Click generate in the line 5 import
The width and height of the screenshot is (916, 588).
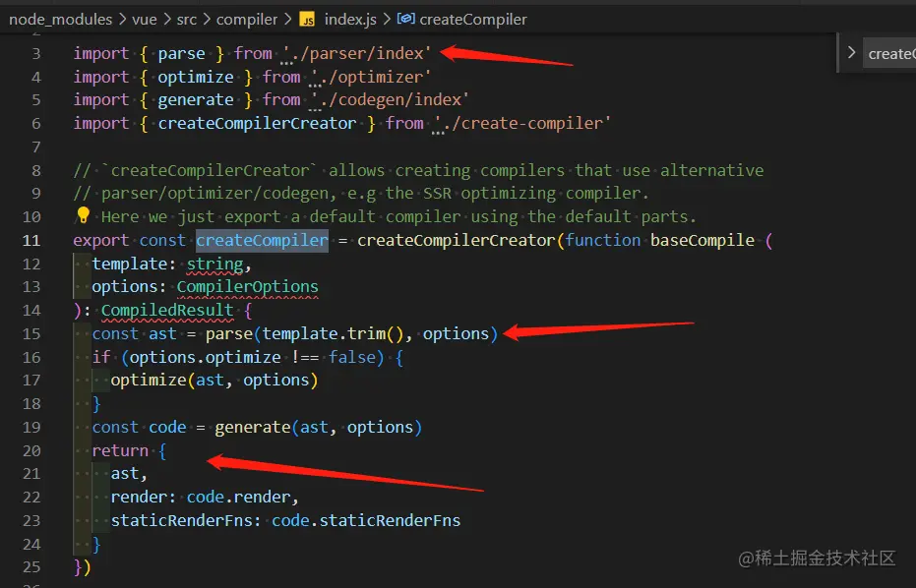click(196, 100)
